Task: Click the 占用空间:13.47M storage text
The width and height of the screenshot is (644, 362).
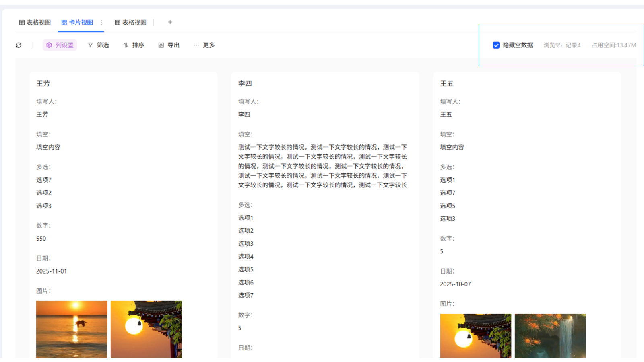Action: tap(613, 45)
